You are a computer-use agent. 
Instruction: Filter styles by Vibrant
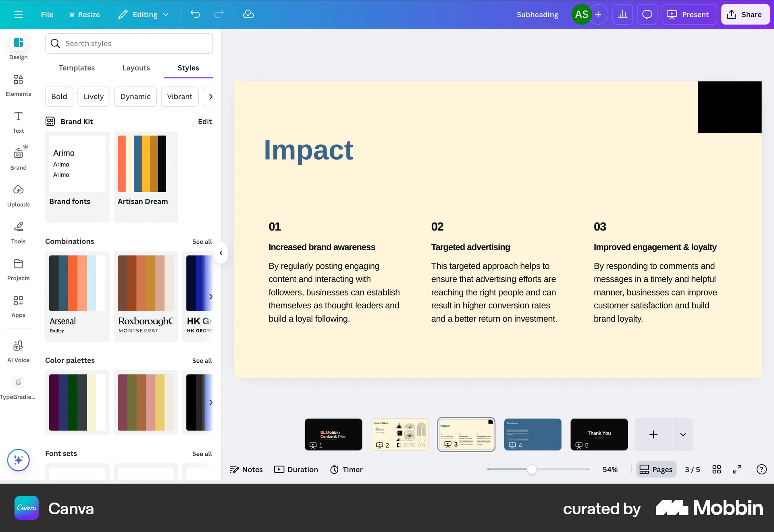coord(180,97)
